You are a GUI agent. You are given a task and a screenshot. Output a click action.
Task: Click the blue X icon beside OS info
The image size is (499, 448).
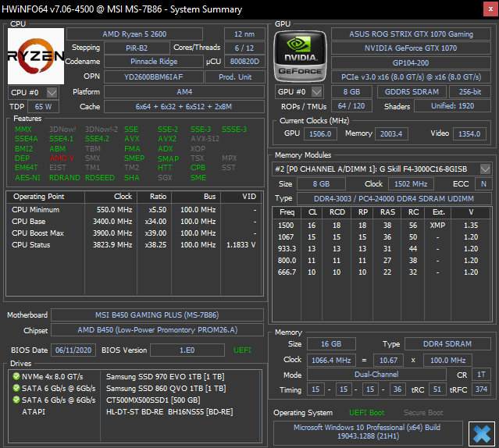482,434
